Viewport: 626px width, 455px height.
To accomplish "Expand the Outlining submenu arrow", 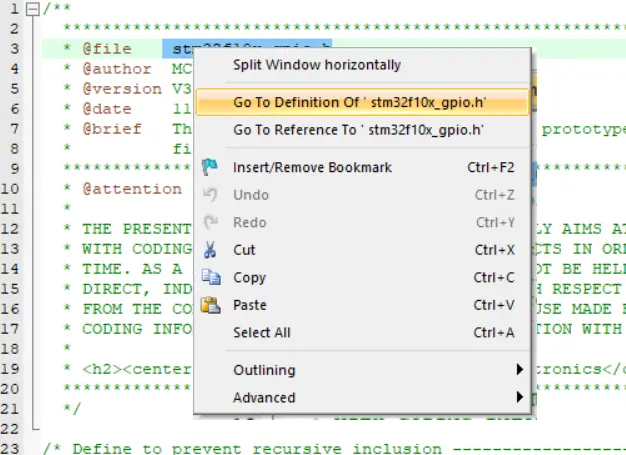I will click(x=518, y=370).
